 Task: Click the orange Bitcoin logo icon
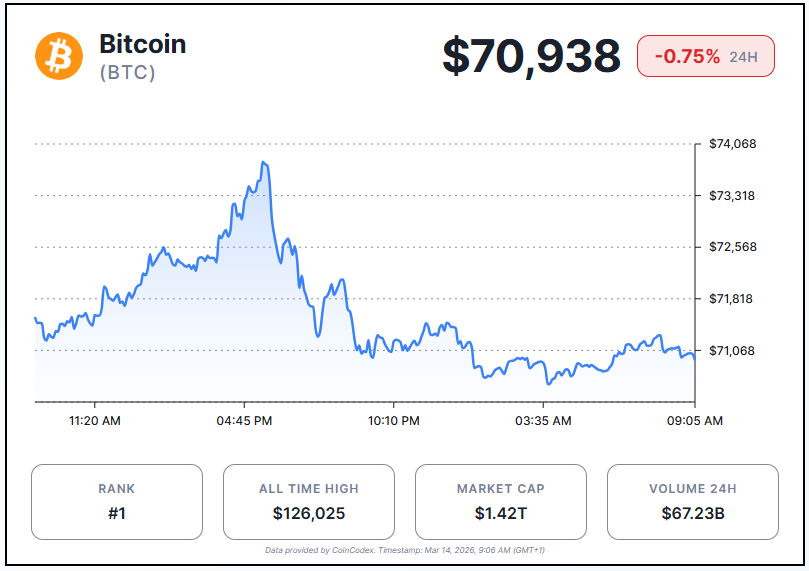click(x=59, y=55)
